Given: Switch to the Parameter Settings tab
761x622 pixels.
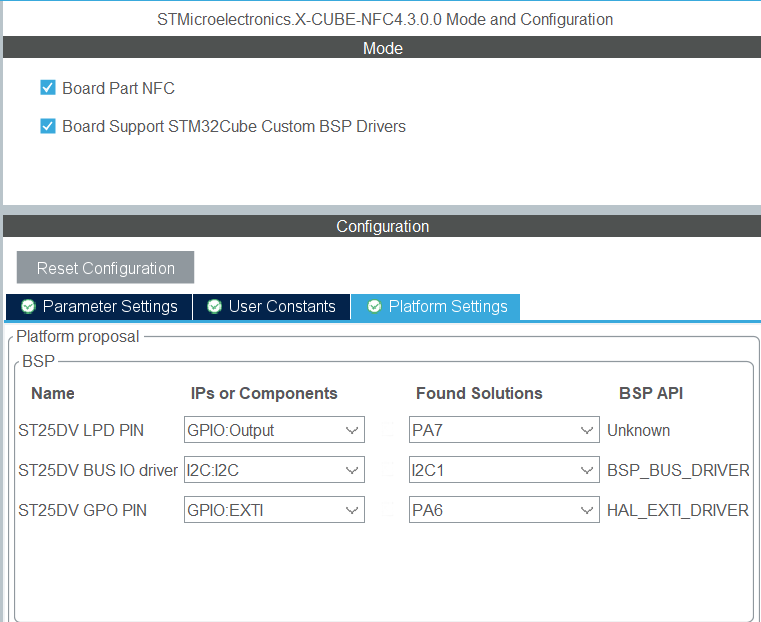Looking at the screenshot, I should click(x=99, y=307).
